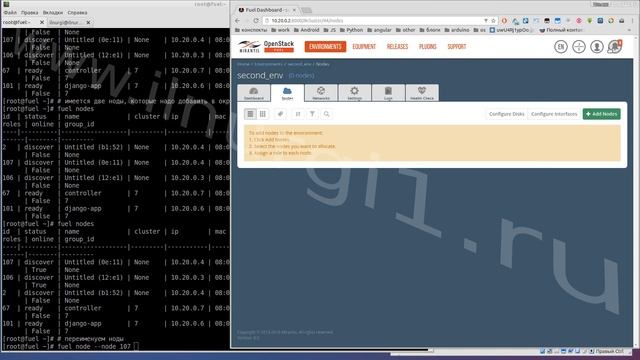Open конспекты bookmarks folder
The height and width of the screenshot is (360, 640).
click(251, 30)
